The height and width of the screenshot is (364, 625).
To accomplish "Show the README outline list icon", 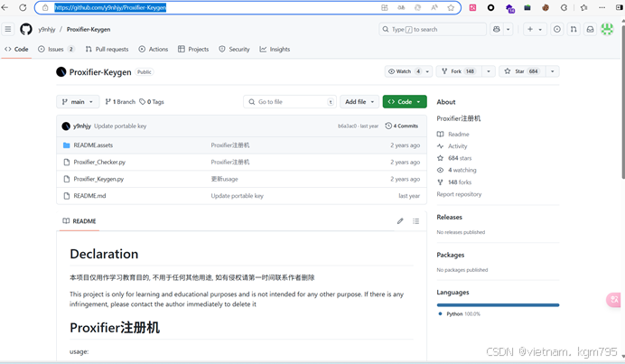I will pos(415,221).
